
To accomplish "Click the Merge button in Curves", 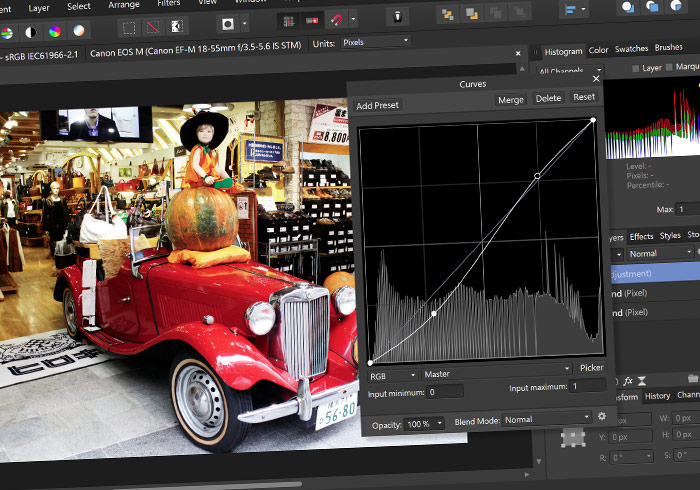I will (510, 100).
